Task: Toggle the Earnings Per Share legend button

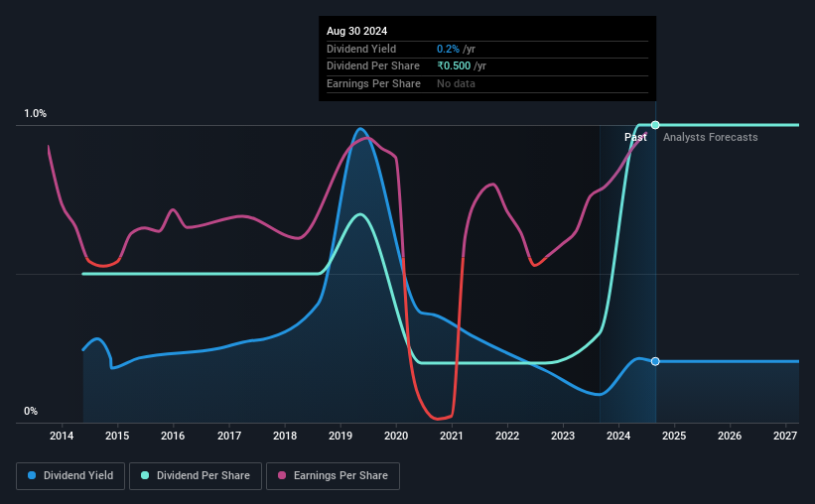Action: click(x=334, y=476)
